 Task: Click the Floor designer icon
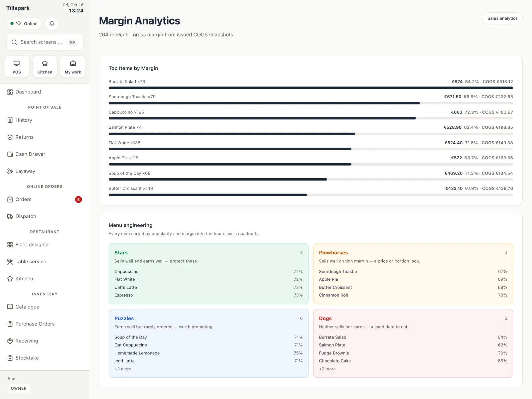[x=10, y=245]
